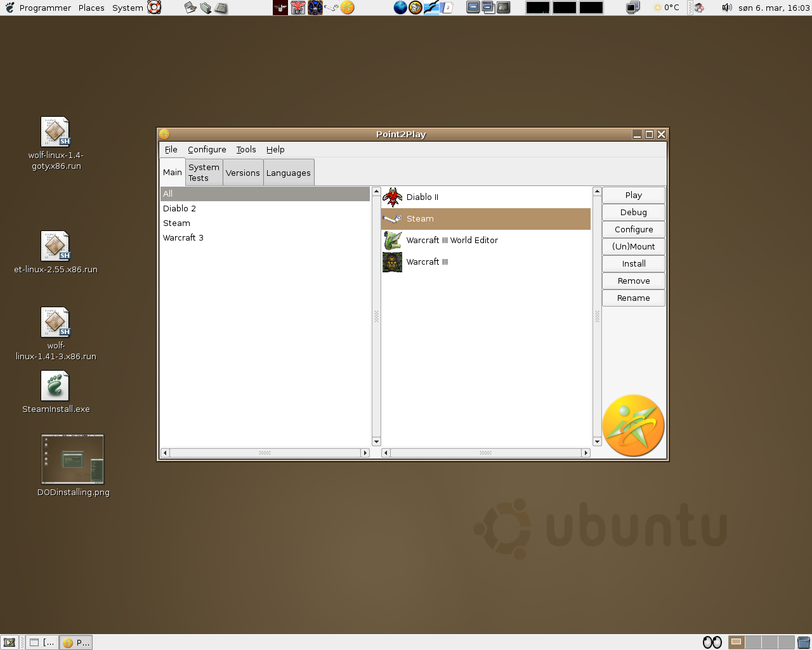Screen dimensions: 812x650
Task: Click the Rename button
Action: pyautogui.click(x=634, y=298)
